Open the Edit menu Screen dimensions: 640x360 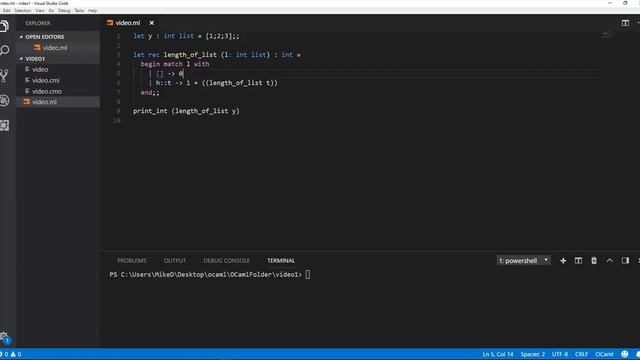tap(7, 11)
